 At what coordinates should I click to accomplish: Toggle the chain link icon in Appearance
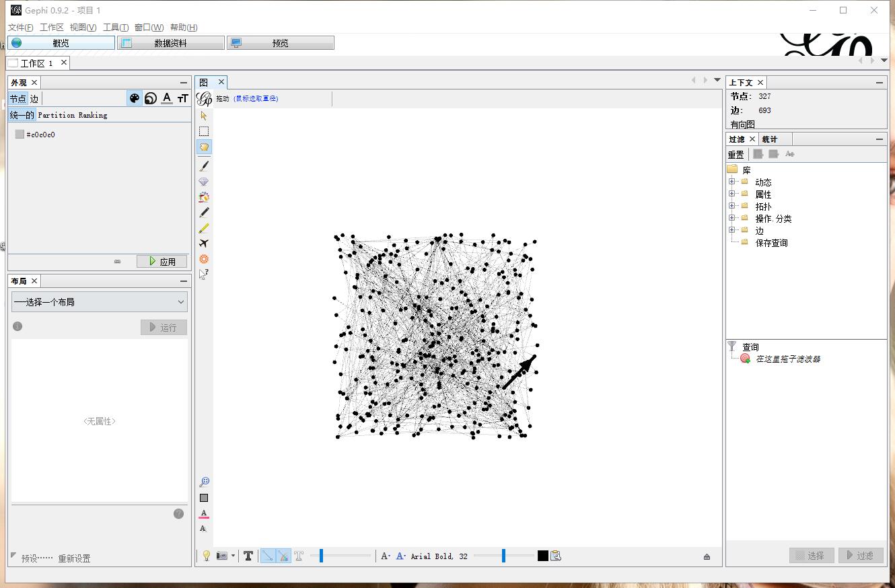pyautogui.click(x=118, y=262)
